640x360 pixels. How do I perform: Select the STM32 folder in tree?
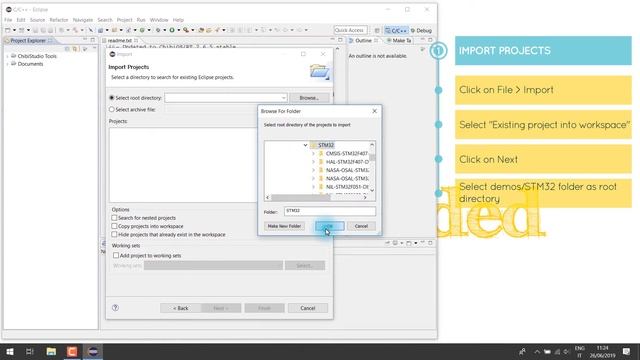[326, 145]
